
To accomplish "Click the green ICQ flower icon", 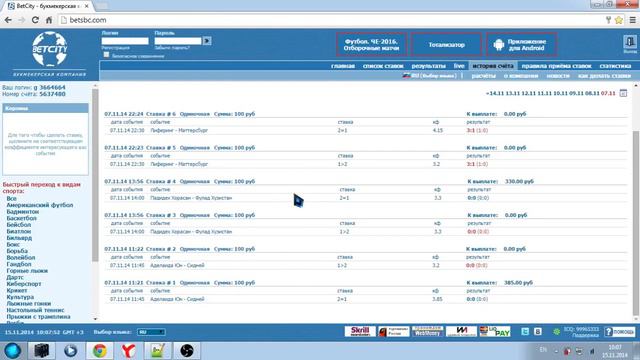I will coord(556,332).
